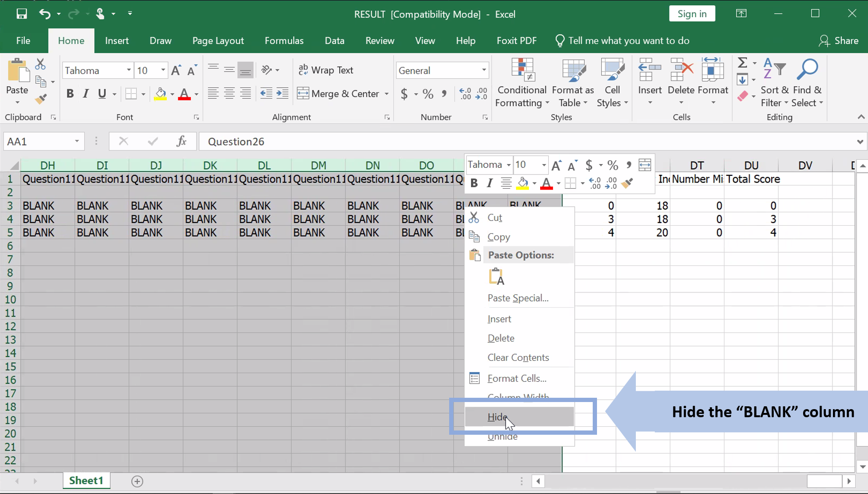Toggle Italic in the ribbon Font group

[x=86, y=94]
